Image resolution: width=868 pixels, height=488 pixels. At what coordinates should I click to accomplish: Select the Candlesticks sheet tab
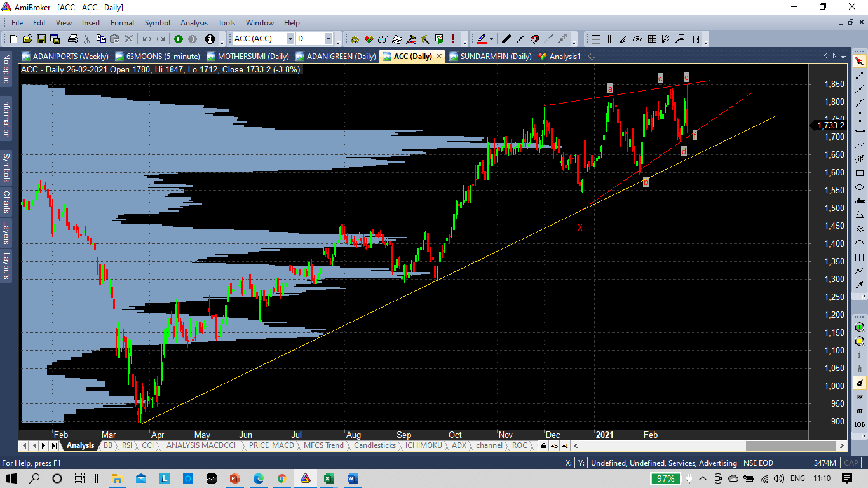tap(375, 445)
